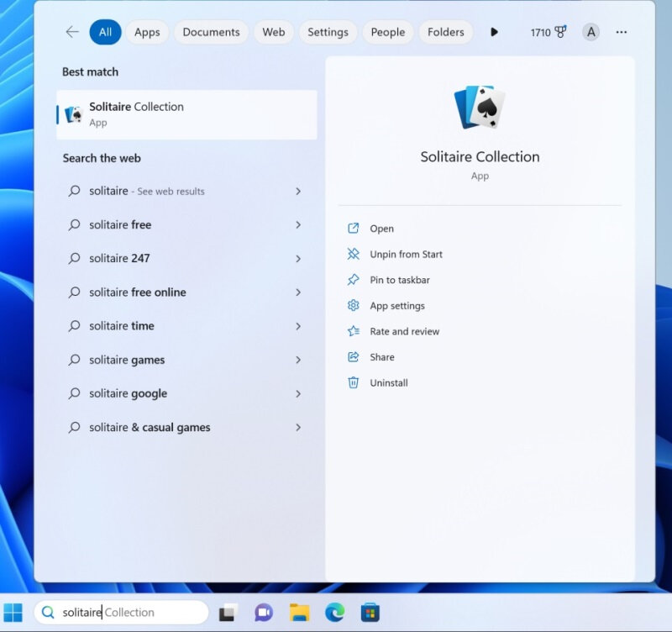672x632 pixels.
Task: Click the gear icon beside App settings
Action: coord(353,305)
